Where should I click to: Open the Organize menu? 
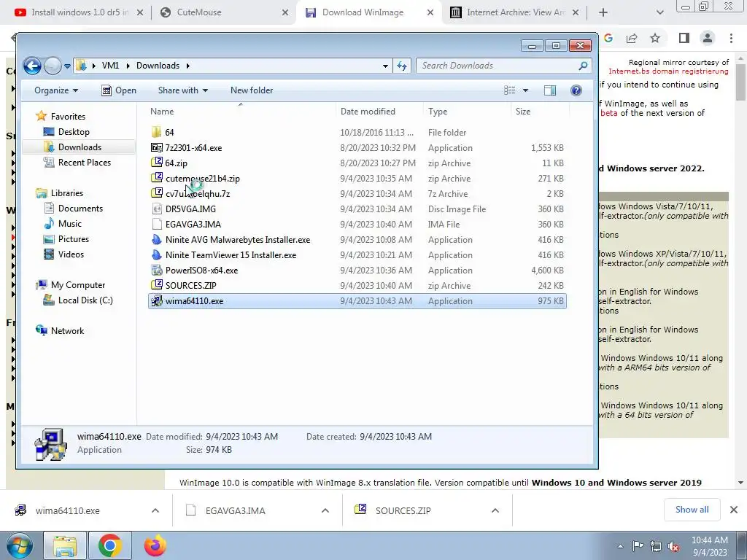(x=55, y=90)
